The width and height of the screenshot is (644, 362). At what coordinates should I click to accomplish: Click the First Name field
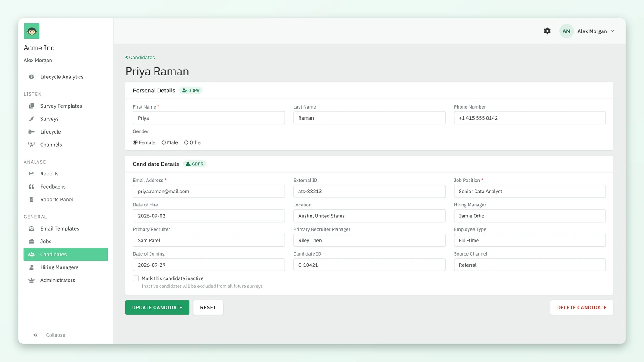(209, 118)
